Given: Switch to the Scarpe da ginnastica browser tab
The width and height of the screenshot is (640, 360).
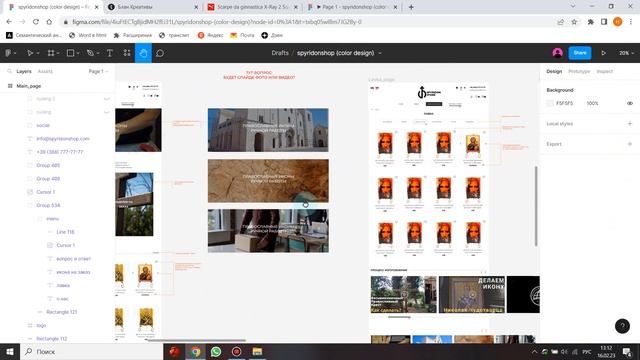Looking at the screenshot, I should click(x=253, y=7).
